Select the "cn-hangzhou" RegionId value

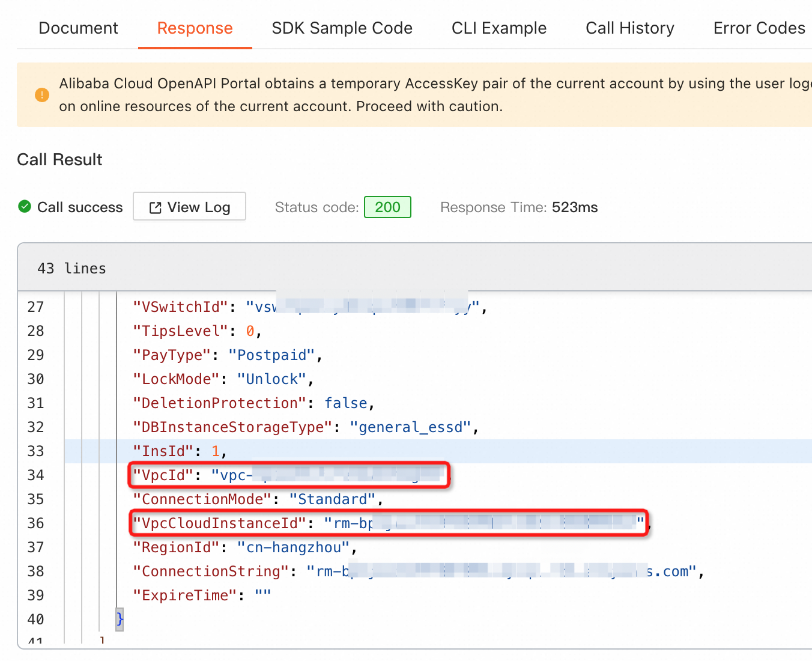click(294, 547)
